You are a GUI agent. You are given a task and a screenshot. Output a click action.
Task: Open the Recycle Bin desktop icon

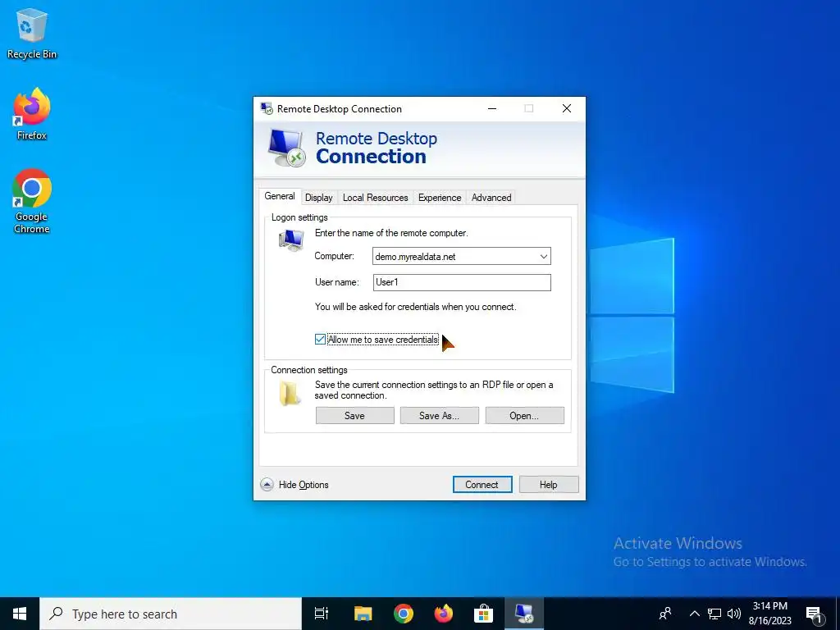(x=32, y=33)
